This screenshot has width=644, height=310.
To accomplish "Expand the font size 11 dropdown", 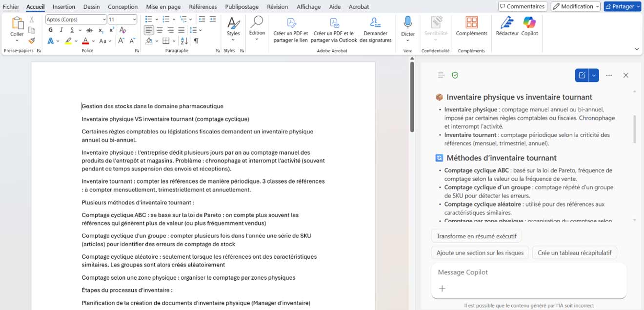I will [134, 20].
